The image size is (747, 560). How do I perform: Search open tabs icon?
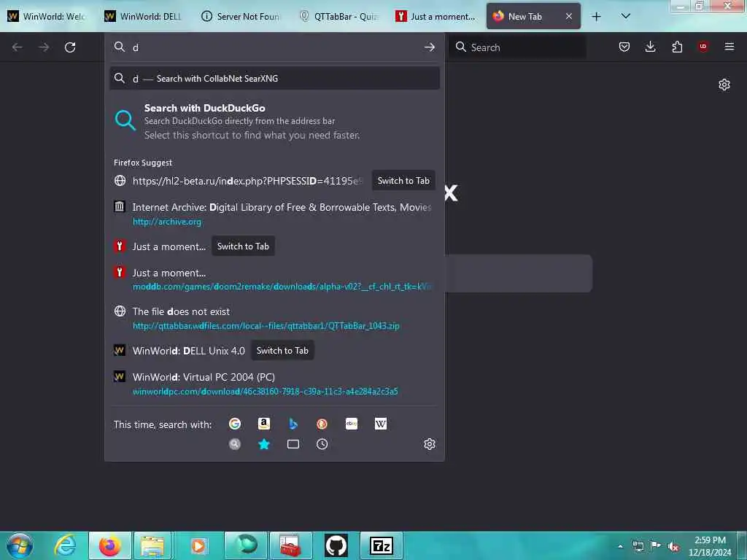pos(293,444)
